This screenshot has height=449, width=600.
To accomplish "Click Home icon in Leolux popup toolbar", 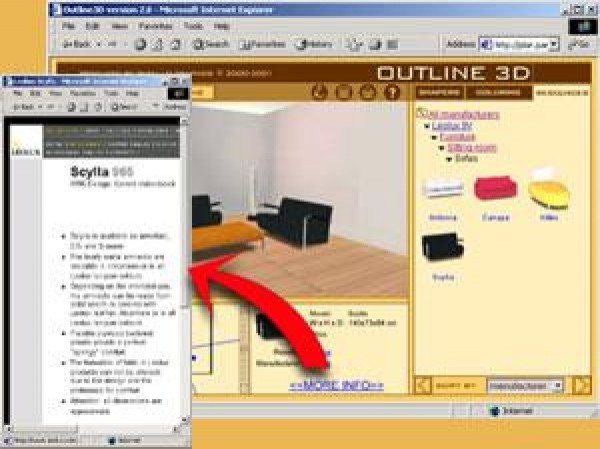I will click(99, 107).
